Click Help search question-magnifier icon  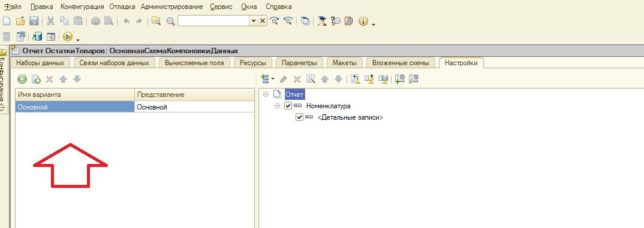(336, 22)
